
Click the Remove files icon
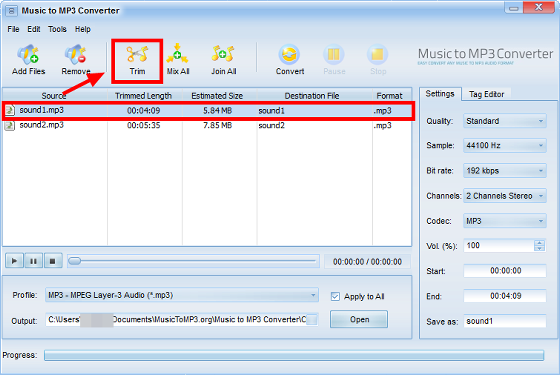(x=76, y=59)
